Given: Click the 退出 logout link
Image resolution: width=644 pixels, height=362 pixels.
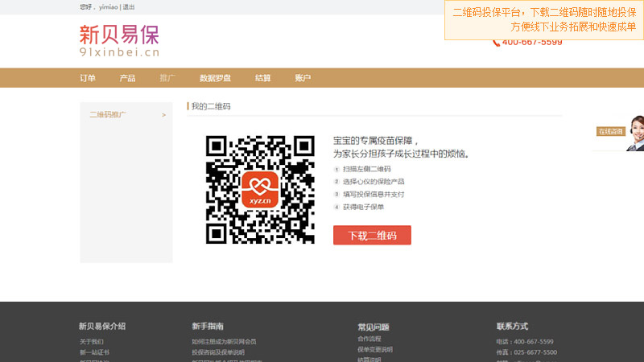Looking at the screenshot, I should tap(129, 7).
